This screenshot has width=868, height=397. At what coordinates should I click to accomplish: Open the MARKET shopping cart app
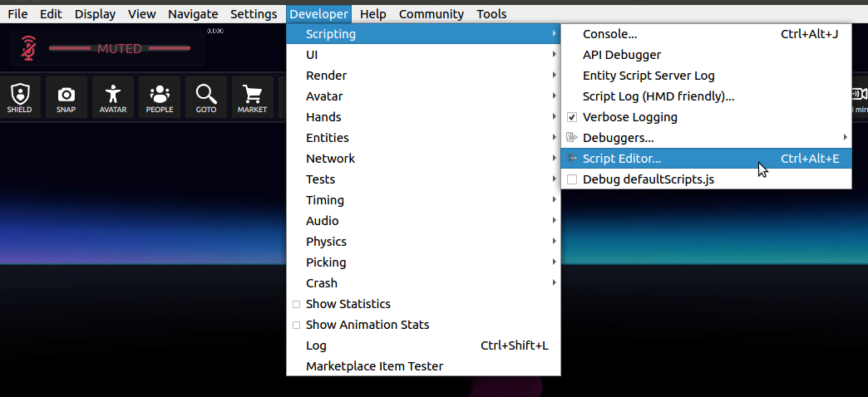click(x=253, y=97)
